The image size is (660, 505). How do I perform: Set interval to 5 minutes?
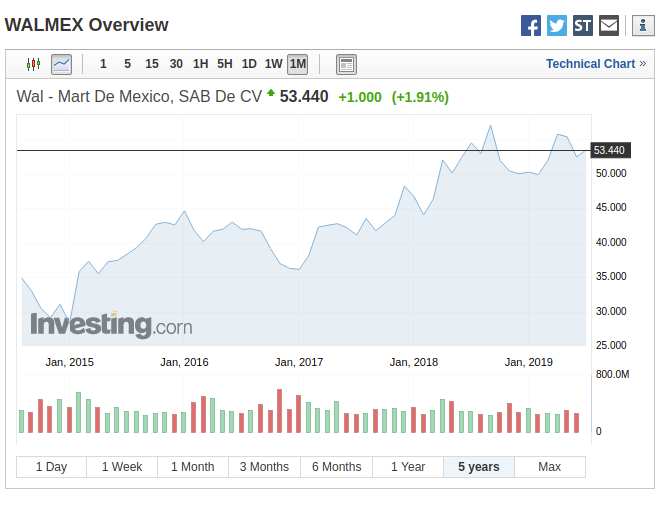128,64
